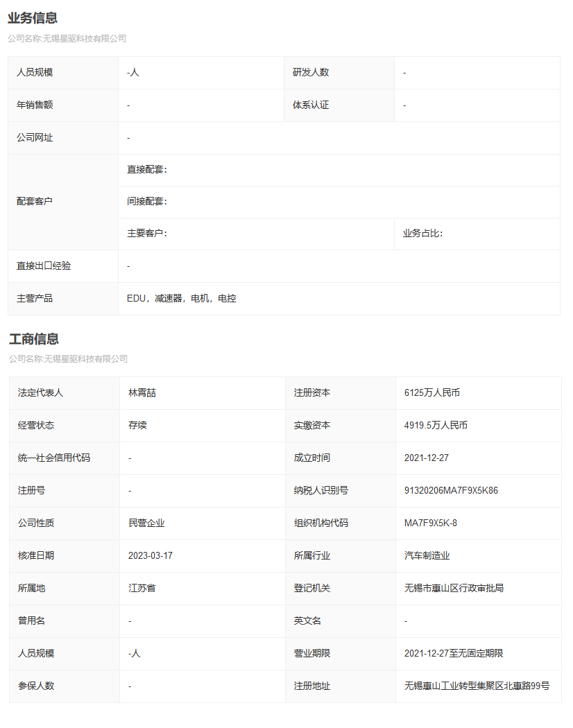
Task: Select the 主要客户: cell text
Action: coord(147,234)
